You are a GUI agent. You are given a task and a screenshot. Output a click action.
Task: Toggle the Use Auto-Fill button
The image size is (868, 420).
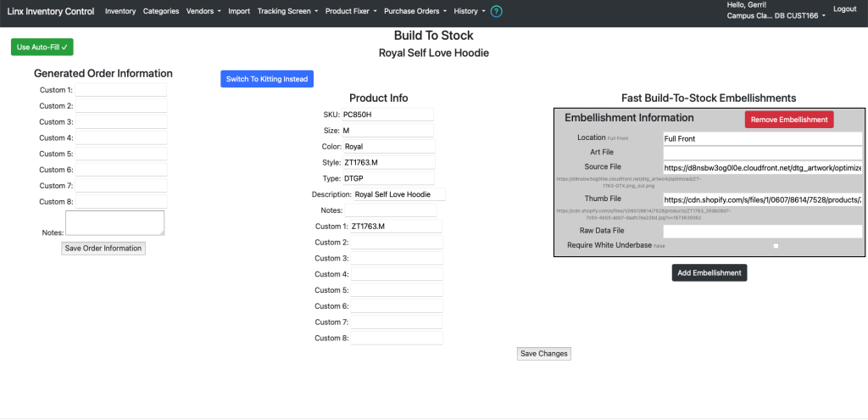click(42, 48)
